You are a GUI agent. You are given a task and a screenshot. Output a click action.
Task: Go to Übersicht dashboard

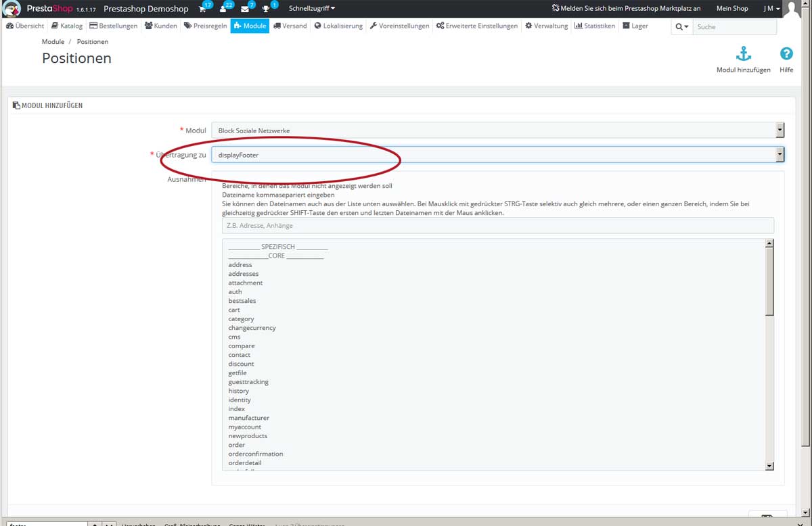25,26
